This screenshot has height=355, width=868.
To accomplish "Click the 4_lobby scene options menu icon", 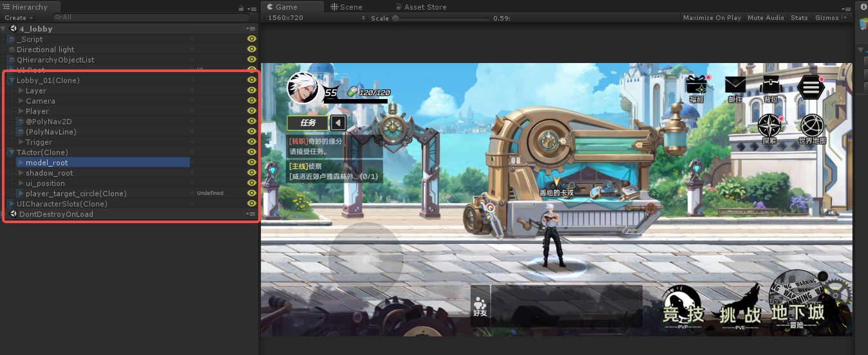I will click(x=251, y=29).
